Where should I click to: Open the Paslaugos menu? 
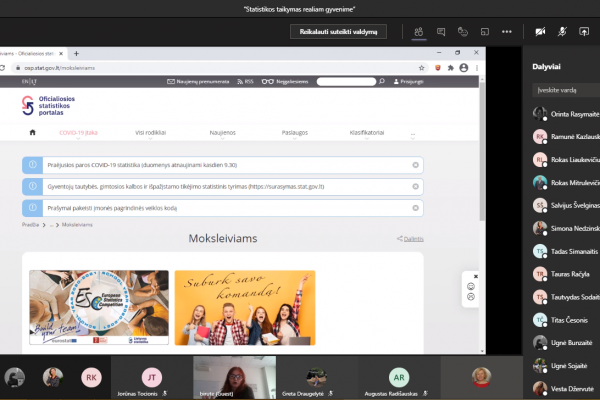(295, 133)
